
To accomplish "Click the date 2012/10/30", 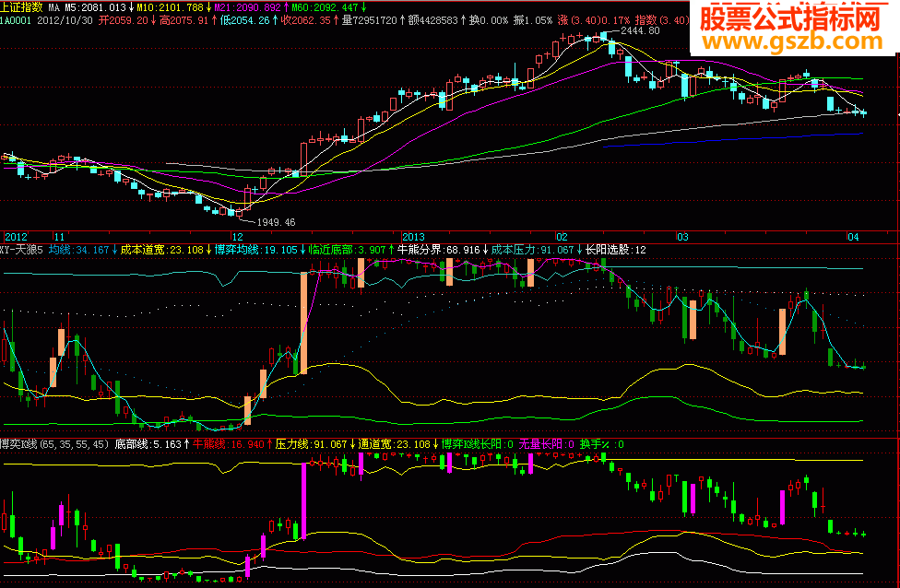I will coord(63,20).
